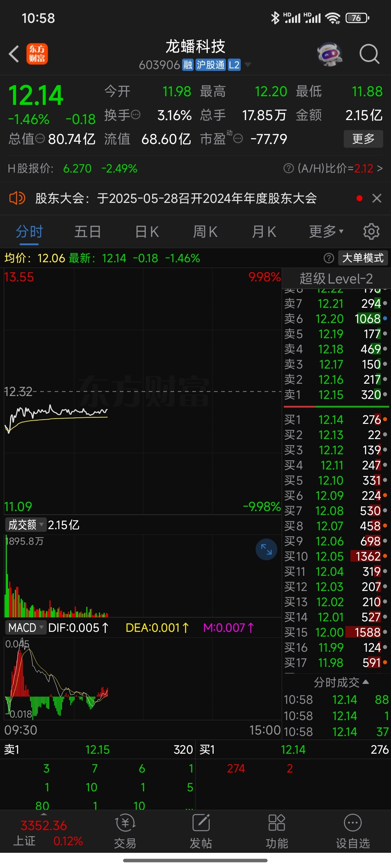
Task: Switch to the 日K tab
Action: (x=147, y=231)
